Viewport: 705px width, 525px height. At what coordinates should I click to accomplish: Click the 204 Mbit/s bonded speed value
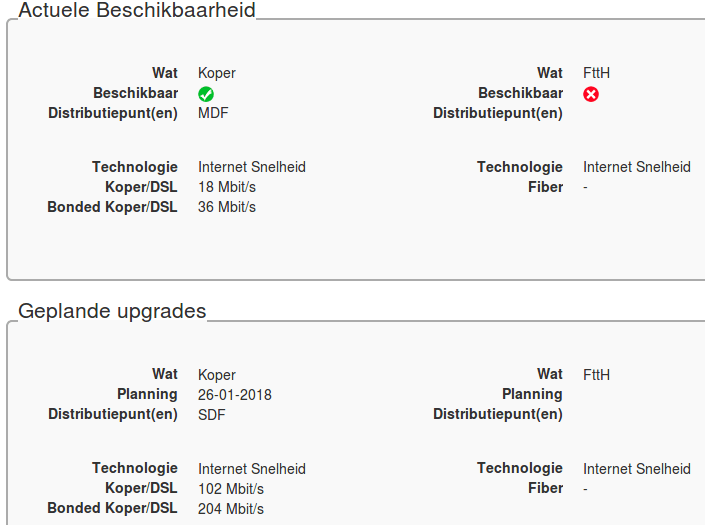coord(231,509)
